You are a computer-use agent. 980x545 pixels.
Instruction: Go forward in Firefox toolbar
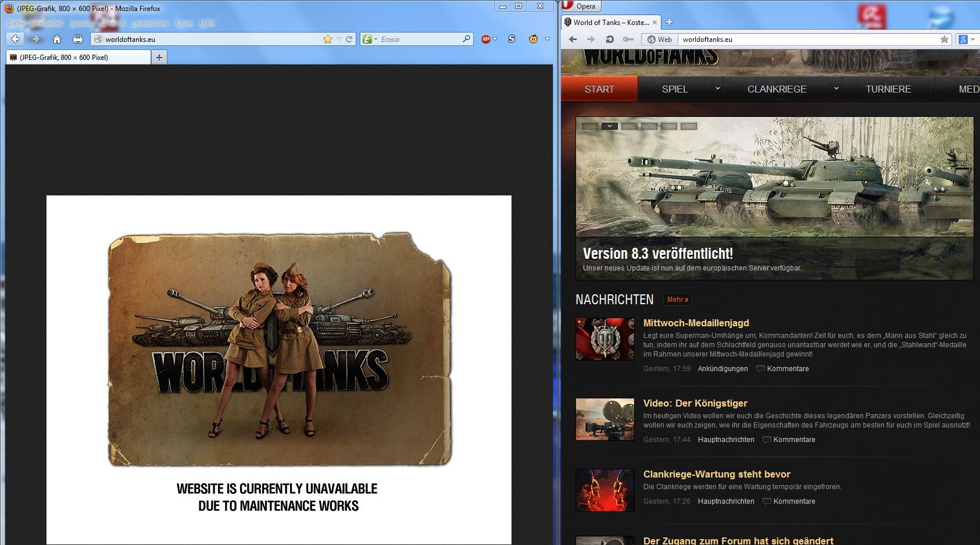[x=36, y=39]
